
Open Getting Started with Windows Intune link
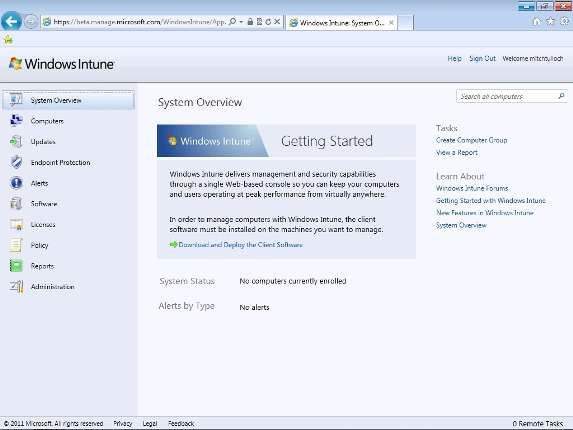click(x=491, y=201)
